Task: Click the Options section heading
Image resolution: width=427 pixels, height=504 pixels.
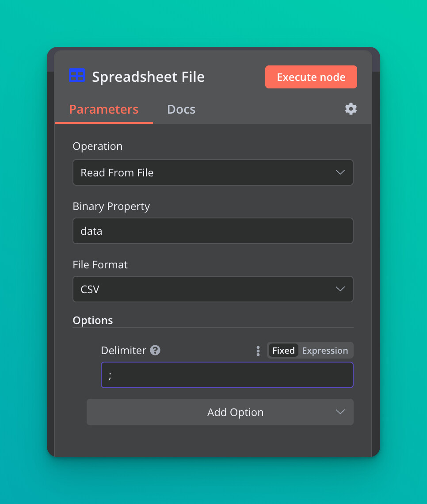Action: pos(92,320)
